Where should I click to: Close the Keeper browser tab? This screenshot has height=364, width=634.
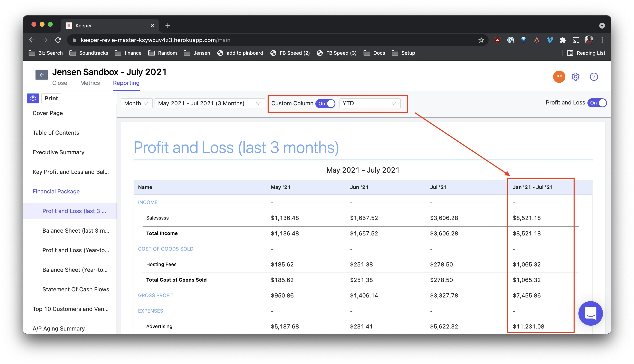152,26
